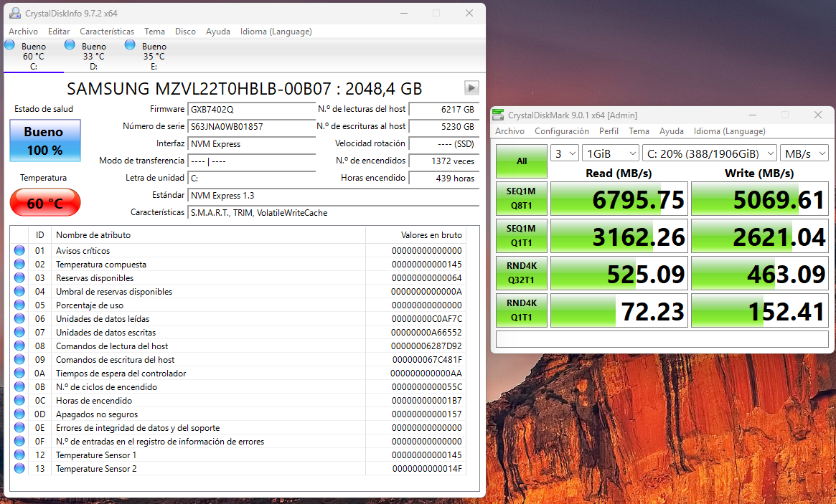Select the D: drive status orb

tap(70, 45)
